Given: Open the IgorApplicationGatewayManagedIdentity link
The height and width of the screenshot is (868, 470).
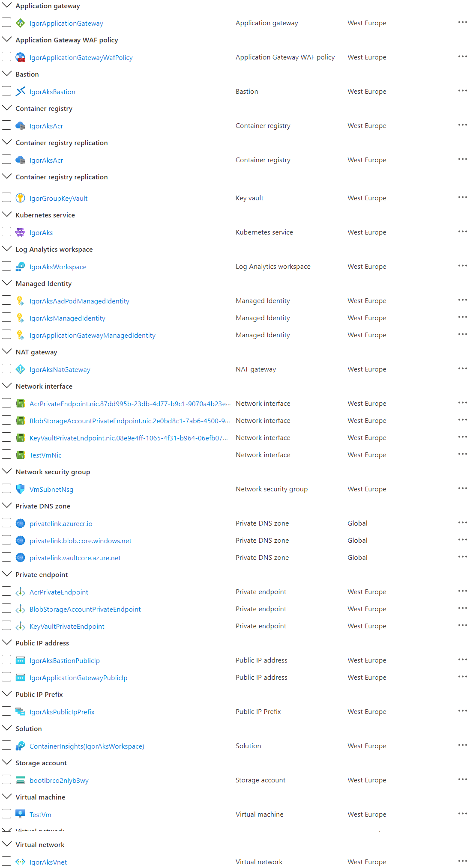Looking at the screenshot, I should click(x=93, y=335).
